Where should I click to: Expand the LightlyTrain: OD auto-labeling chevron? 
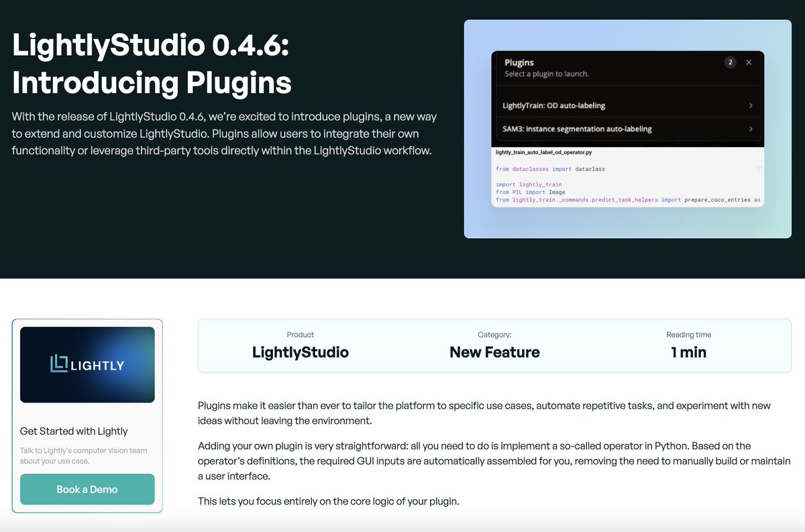pos(751,105)
